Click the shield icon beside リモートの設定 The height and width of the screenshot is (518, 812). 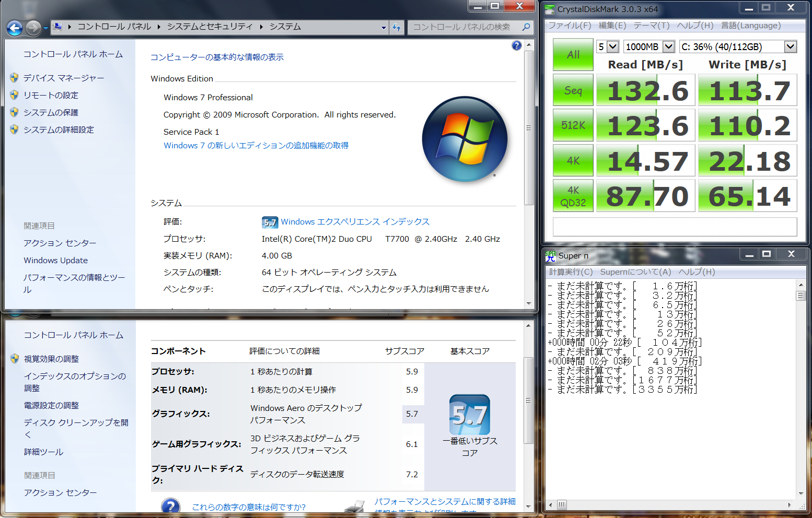point(14,95)
